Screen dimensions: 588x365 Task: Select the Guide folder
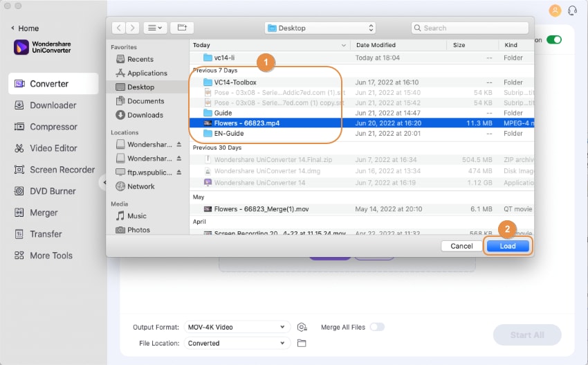362,113
